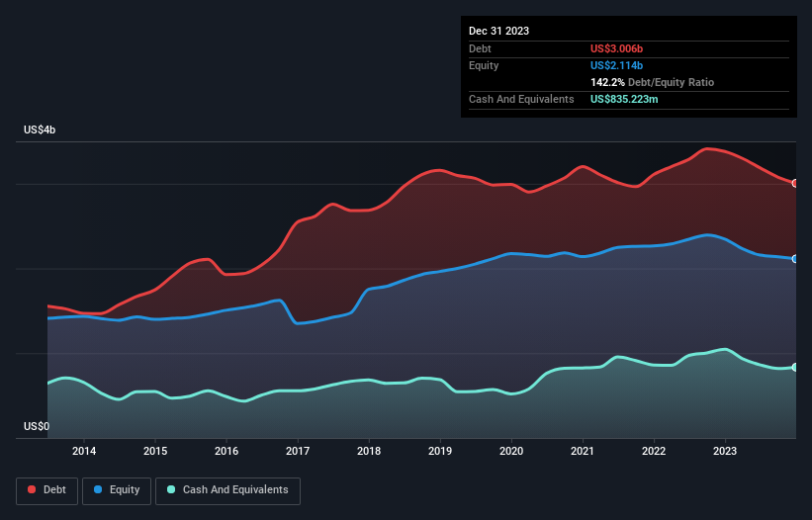Click the US$835.223m cash value
The image size is (812, 520).
tap(624, 99)
